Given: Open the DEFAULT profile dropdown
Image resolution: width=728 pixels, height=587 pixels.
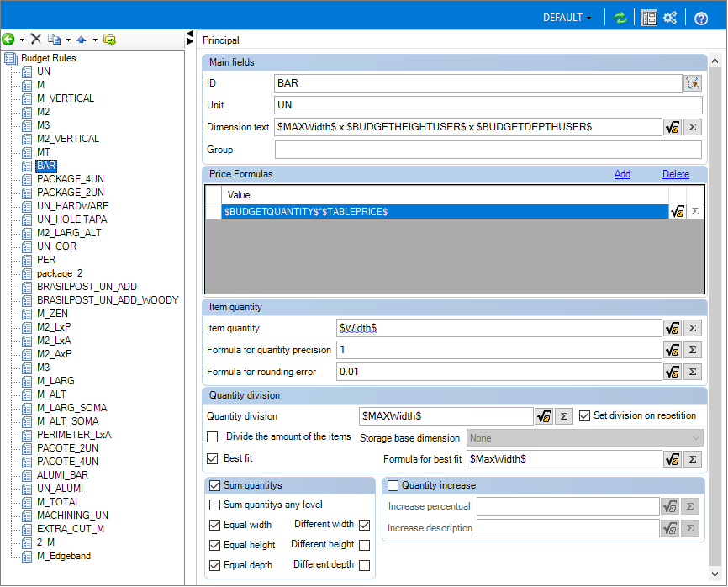Looking at the screenshot, I should click(567, 18).
